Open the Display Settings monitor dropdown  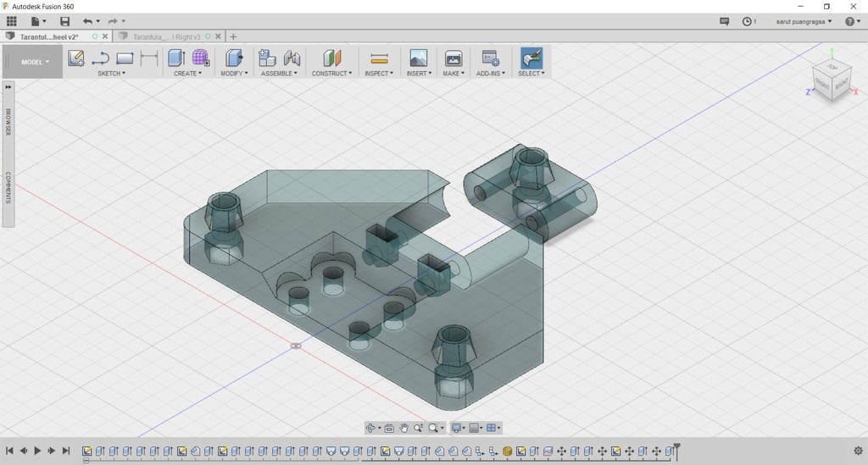pyautogui.click(x=459, y=428)
